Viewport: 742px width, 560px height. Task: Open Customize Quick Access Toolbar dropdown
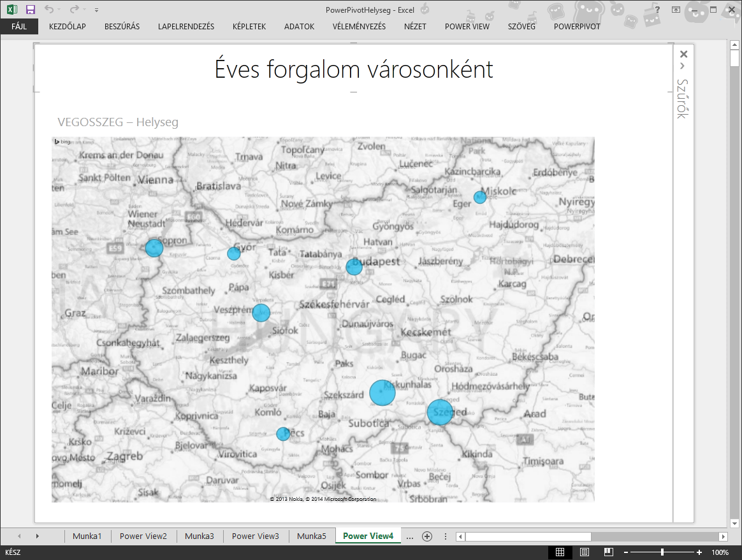click(96, 10)
